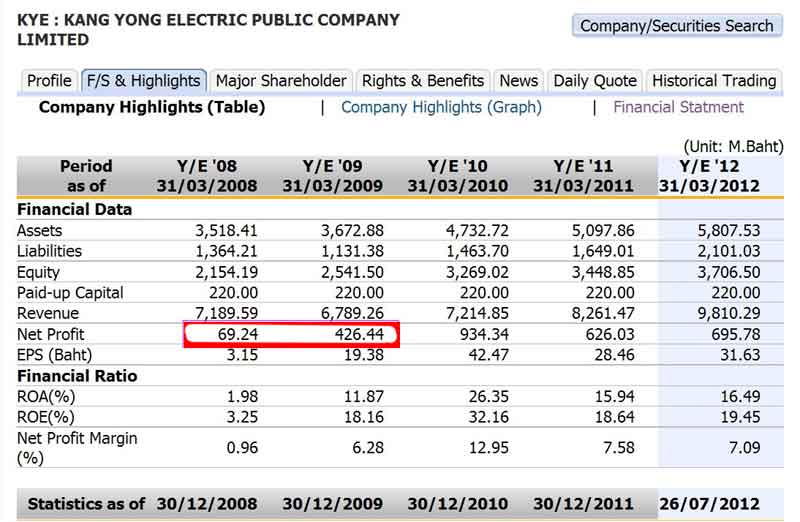Open the Financial Statment link

pyautogui.click(x=678, y=107)
